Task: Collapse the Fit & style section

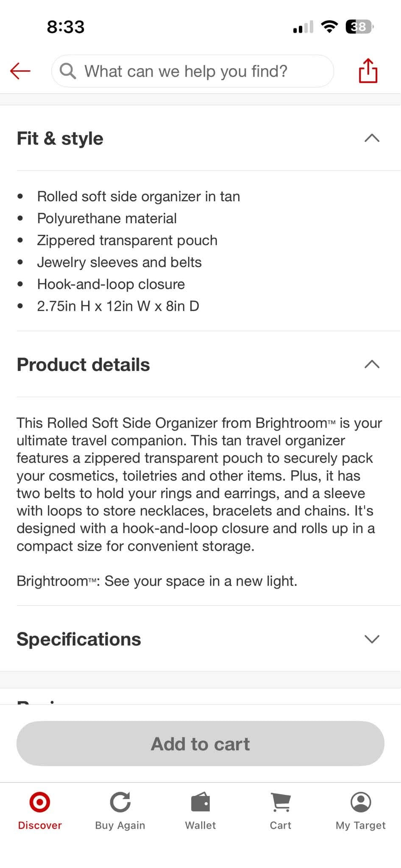Action: click(x=372, y=138)
